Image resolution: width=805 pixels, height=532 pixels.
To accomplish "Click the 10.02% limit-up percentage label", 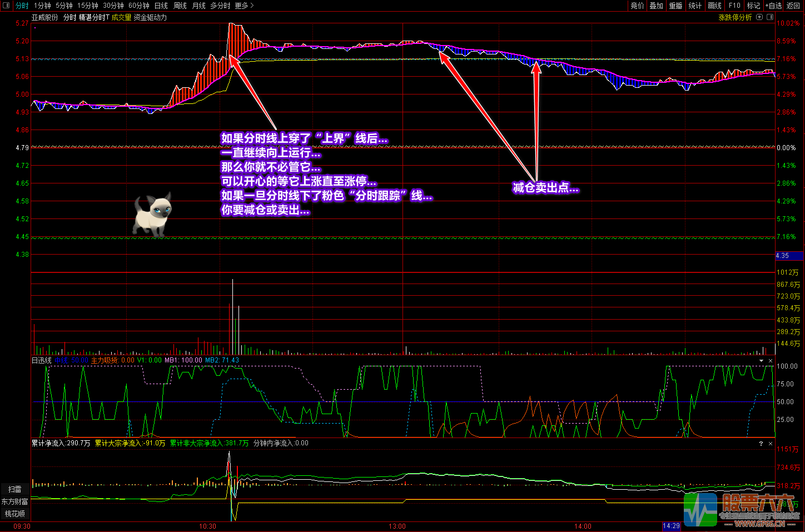I will (788, 23).
